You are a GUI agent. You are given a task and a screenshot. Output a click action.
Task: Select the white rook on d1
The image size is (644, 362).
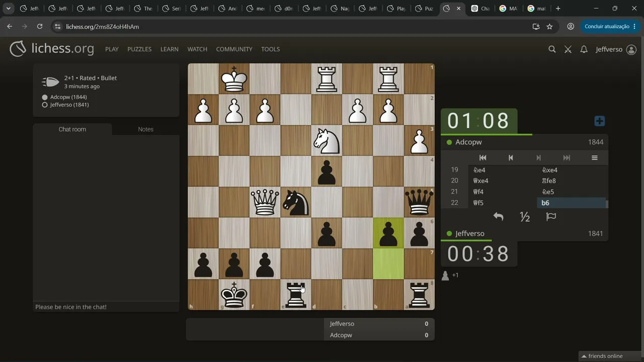click(327, 79)
